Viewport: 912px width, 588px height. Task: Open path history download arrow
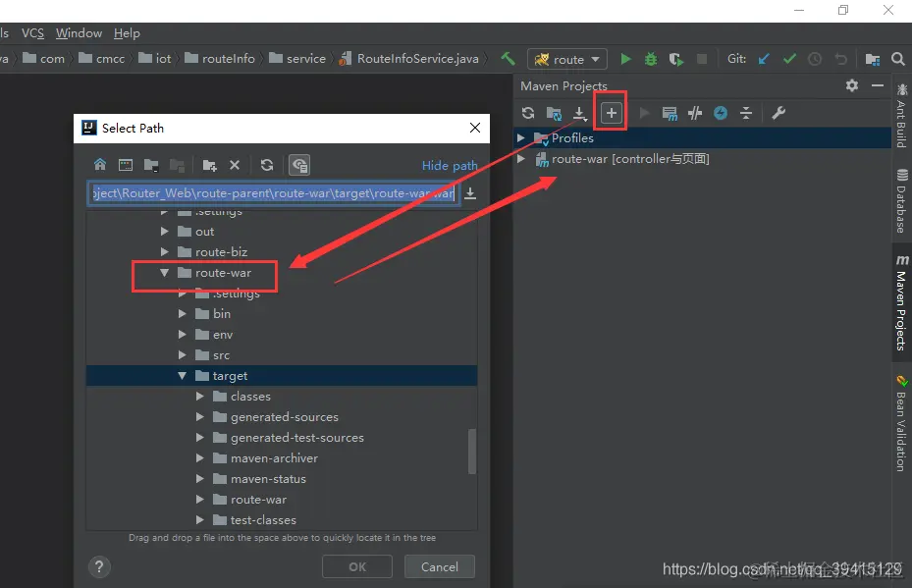[470, 193]
